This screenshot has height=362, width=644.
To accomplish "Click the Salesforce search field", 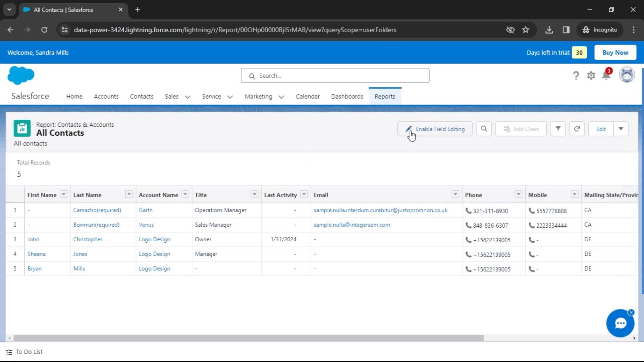I will click(335, 76).
